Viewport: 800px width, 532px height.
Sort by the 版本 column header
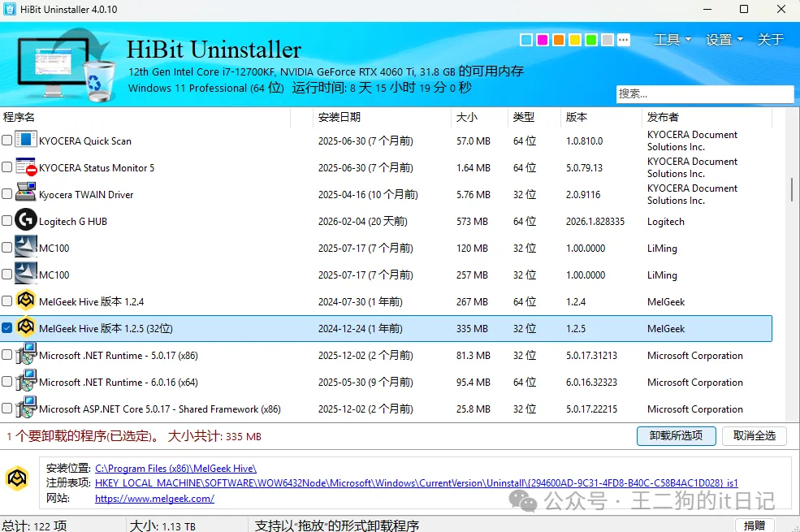coord(601,117)
